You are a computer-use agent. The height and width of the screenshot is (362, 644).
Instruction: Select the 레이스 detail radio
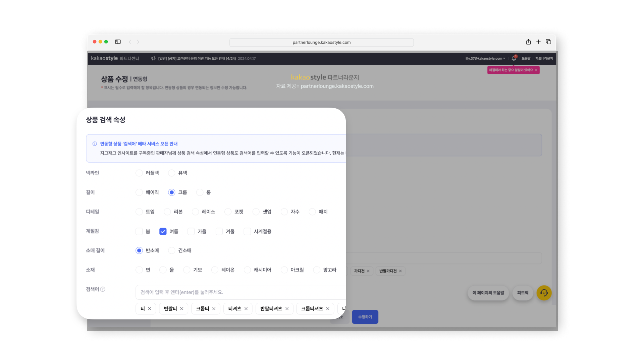[196, 212]
